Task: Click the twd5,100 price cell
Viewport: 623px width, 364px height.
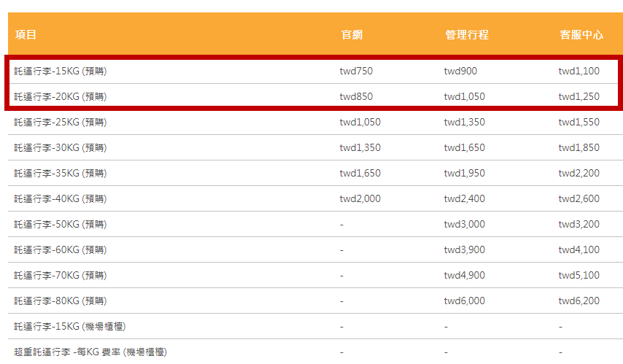Action: [579, 276]
